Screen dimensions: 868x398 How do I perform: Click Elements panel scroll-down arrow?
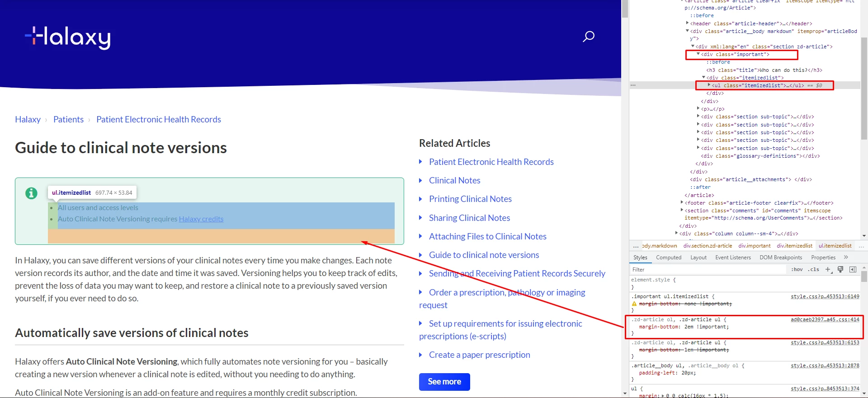tap(864, 236)
